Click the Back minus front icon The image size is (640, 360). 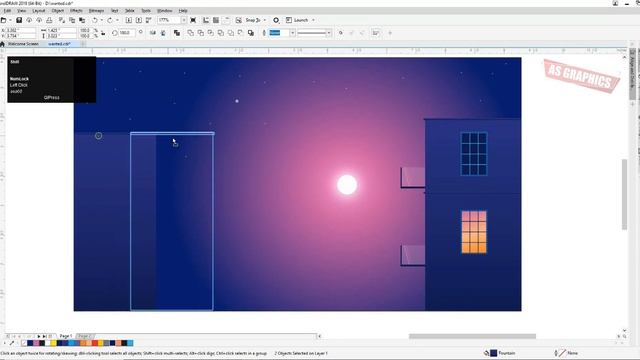click(240, 33)
